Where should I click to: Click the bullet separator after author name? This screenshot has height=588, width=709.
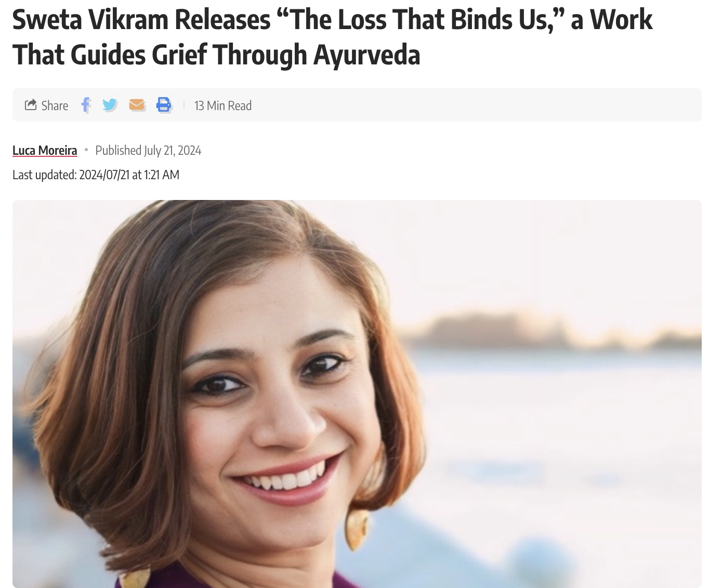[x=86, y=150]
